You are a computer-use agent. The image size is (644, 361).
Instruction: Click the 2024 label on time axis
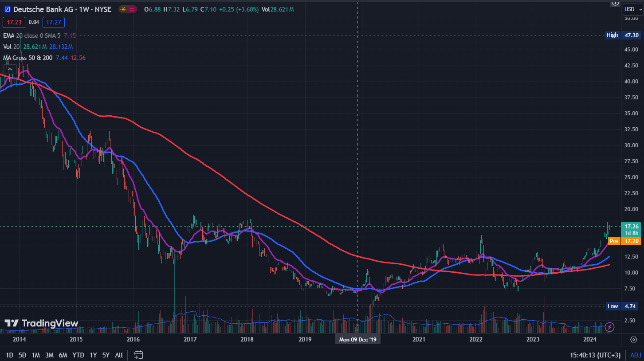[x=589, y=339]
